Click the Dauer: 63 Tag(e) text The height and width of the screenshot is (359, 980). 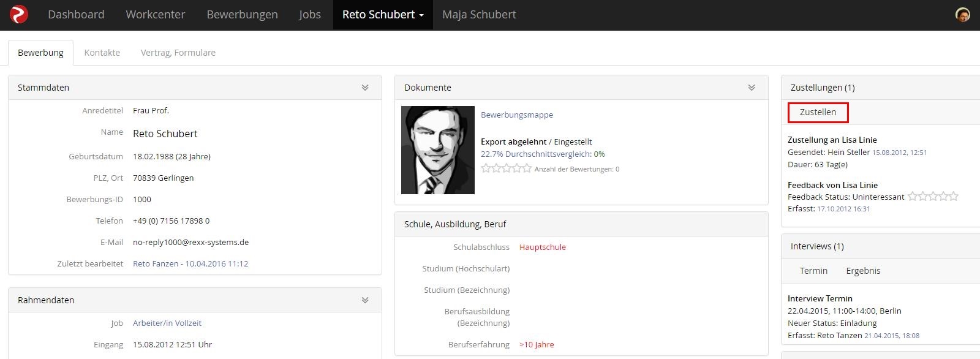click(818, 164)
